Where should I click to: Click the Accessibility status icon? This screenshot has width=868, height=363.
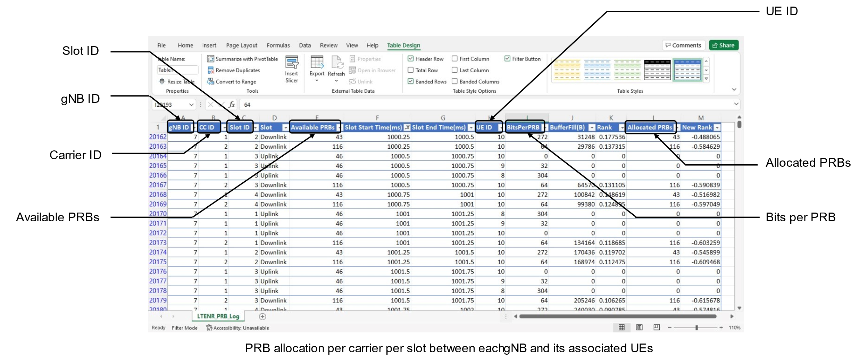pyautogui.click(x=209, y=328)
